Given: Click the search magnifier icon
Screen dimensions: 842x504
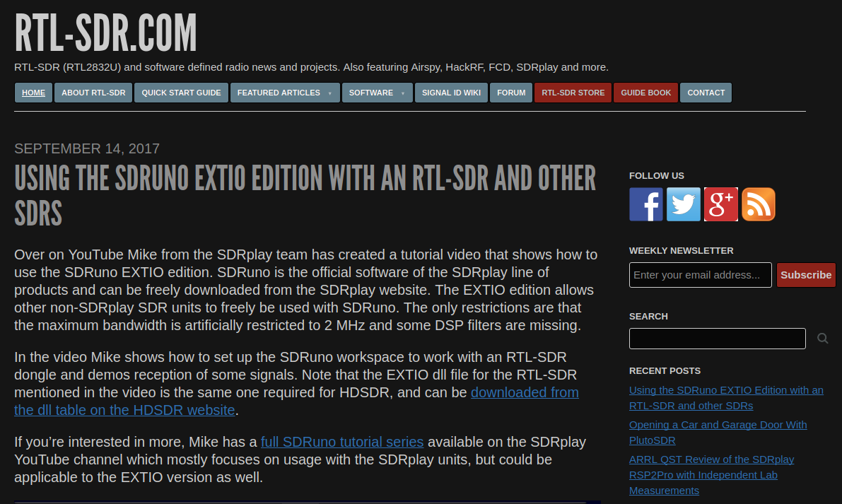Looking at the screenshot, I should click(823, 338).
